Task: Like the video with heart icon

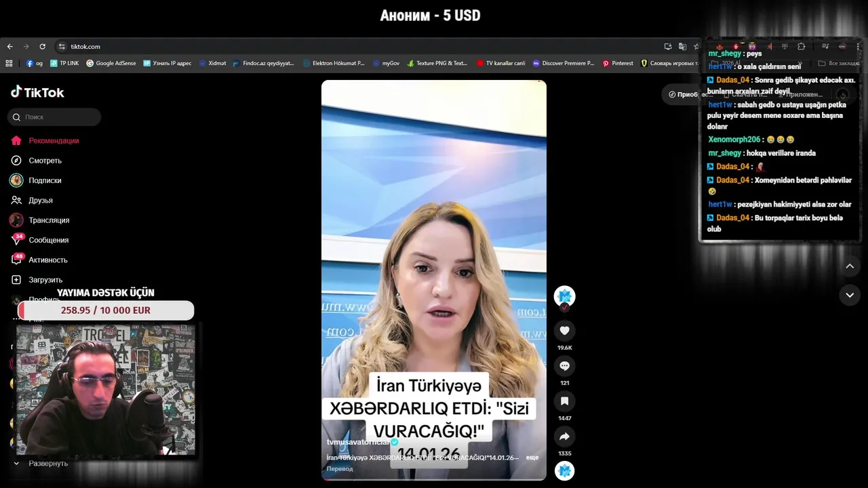Action: [x=564, y=331]
